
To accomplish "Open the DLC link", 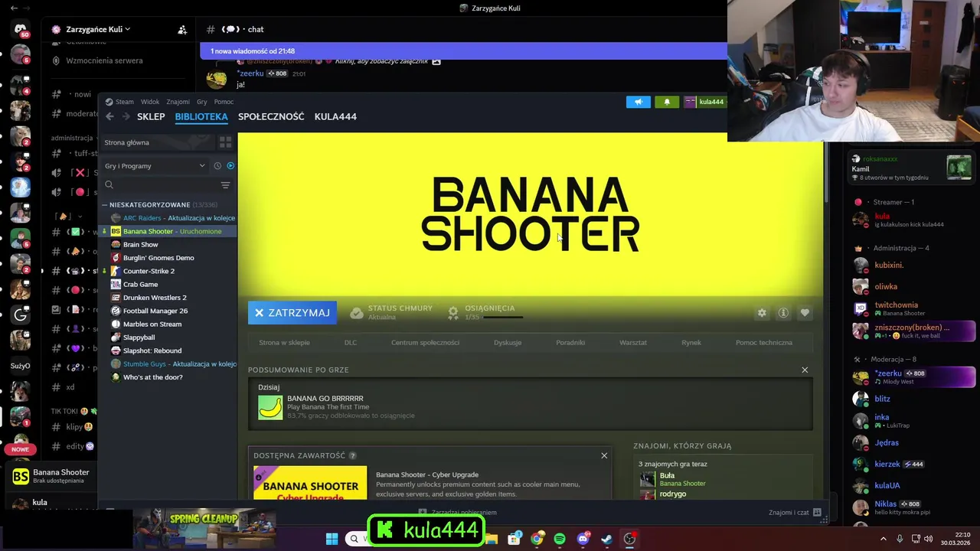I will [x=351, y=343].
